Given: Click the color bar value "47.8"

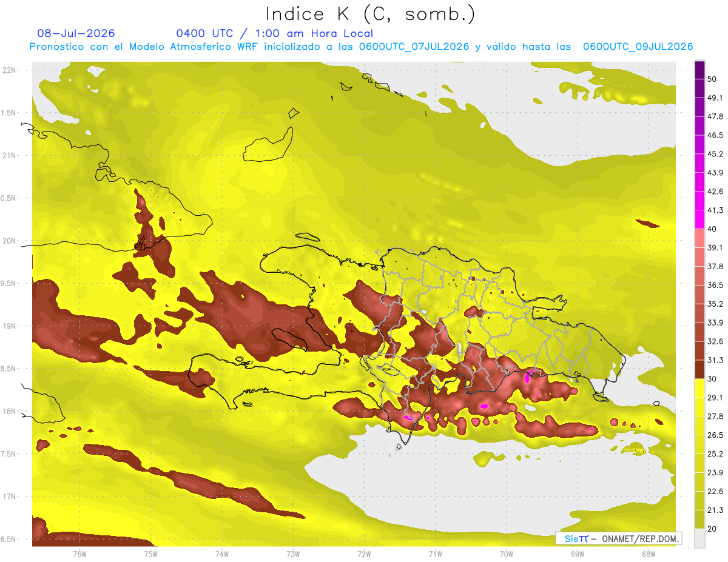Looking at the screenshot, I should (x=715, y=116).
